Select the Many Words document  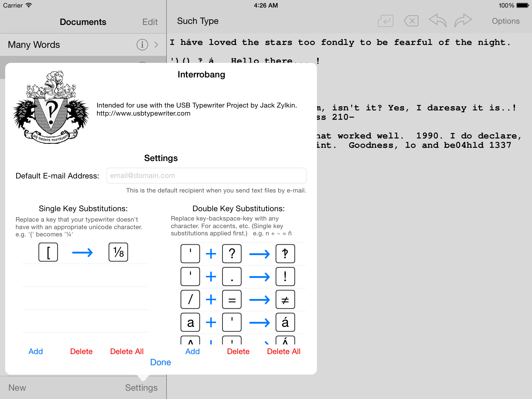pos(83,45)
